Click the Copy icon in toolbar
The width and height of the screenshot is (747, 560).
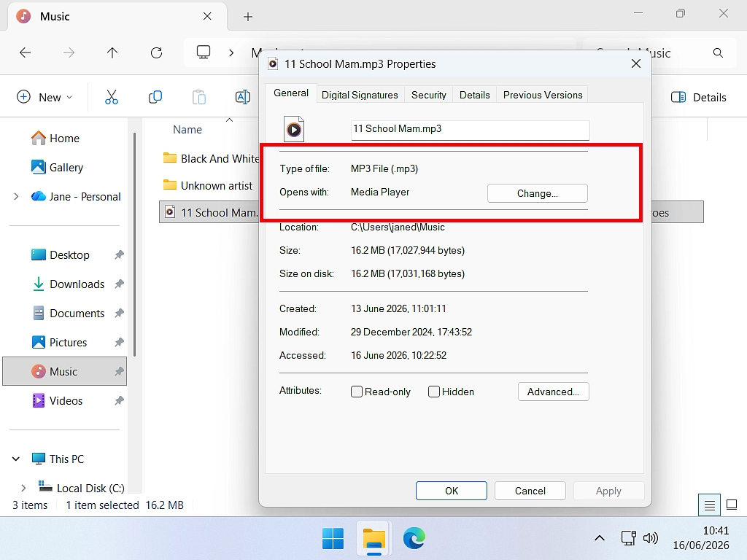(x=155, y=97)
